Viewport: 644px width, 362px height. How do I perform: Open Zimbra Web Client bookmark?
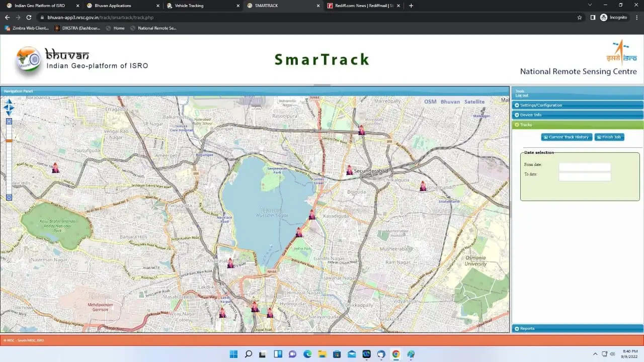(27, 28)
